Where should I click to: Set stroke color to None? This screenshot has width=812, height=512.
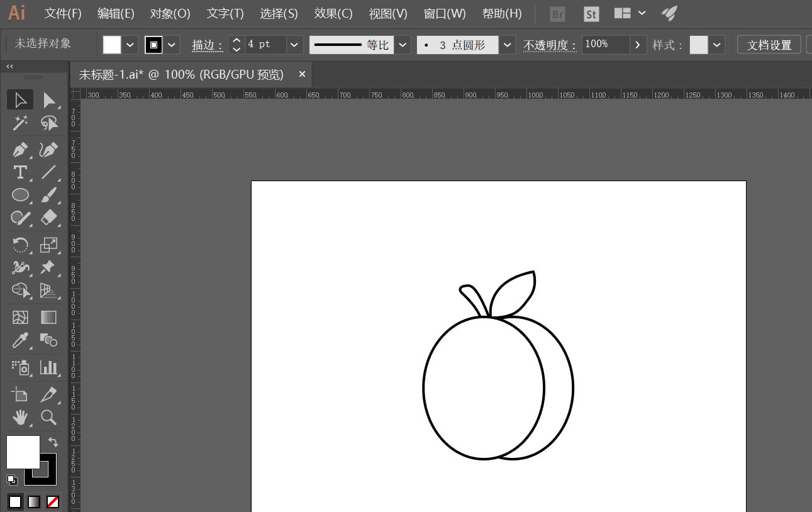tap(53, 501)
